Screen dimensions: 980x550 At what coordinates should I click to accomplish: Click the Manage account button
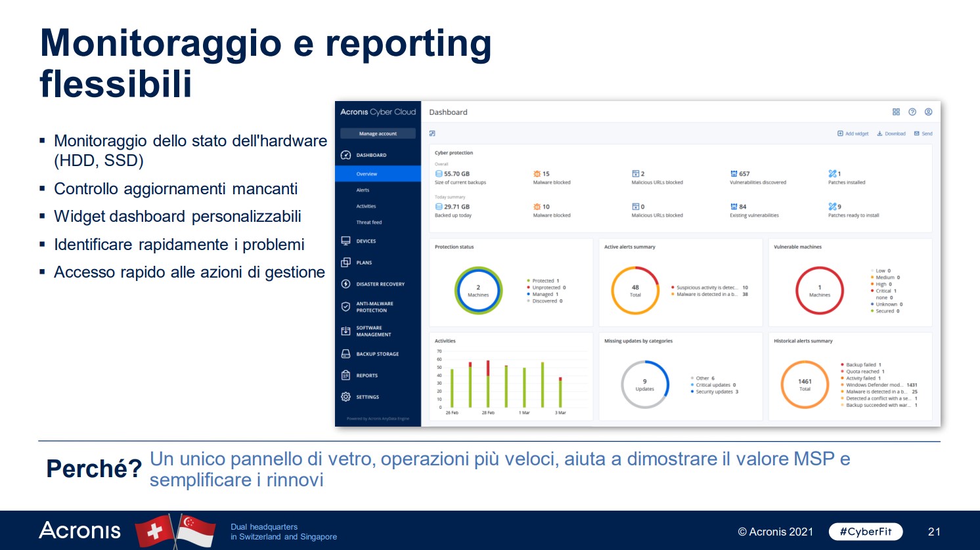[x=378, y=133]
